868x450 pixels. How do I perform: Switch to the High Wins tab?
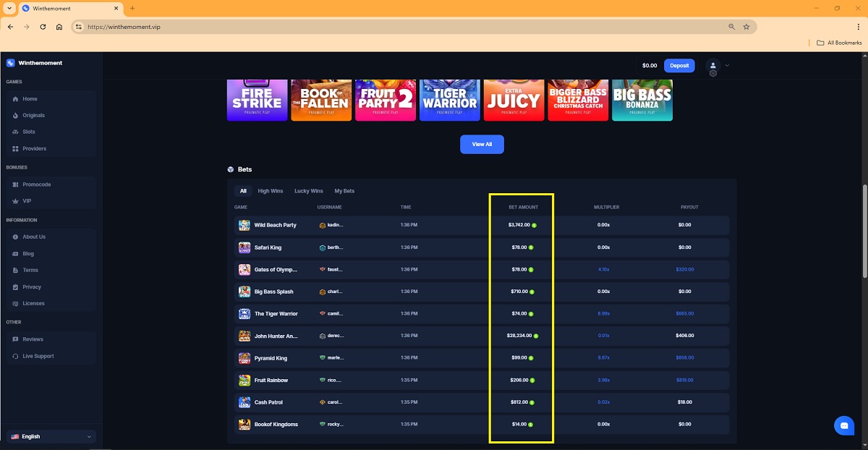pyautogui.click(x=270, y=191)
